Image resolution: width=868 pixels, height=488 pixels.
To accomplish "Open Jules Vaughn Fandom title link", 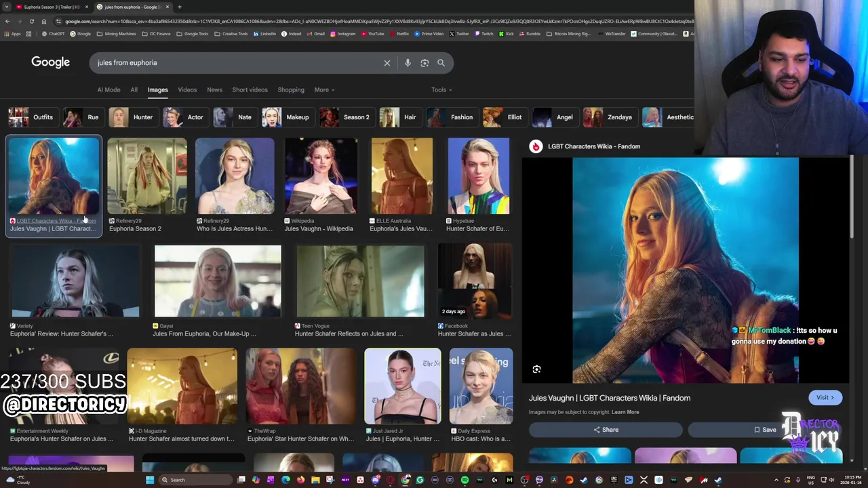I will pos(610,398).
